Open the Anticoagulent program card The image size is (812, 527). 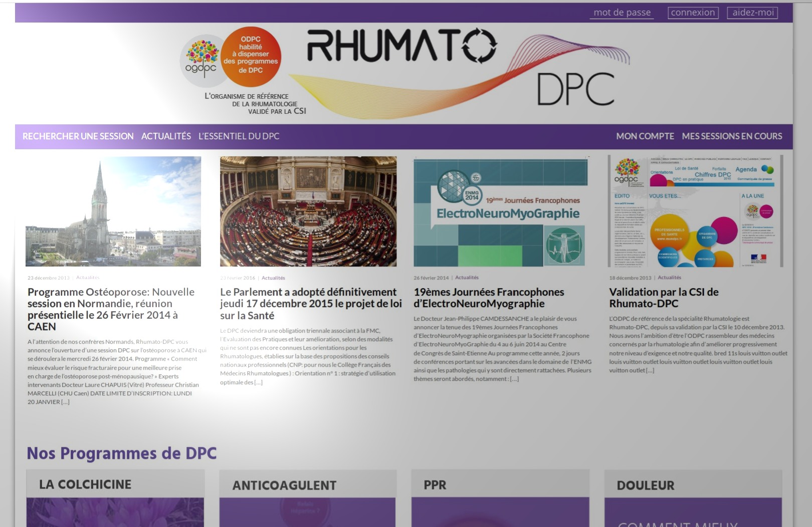pyautogui.click(x=308, y=498)
